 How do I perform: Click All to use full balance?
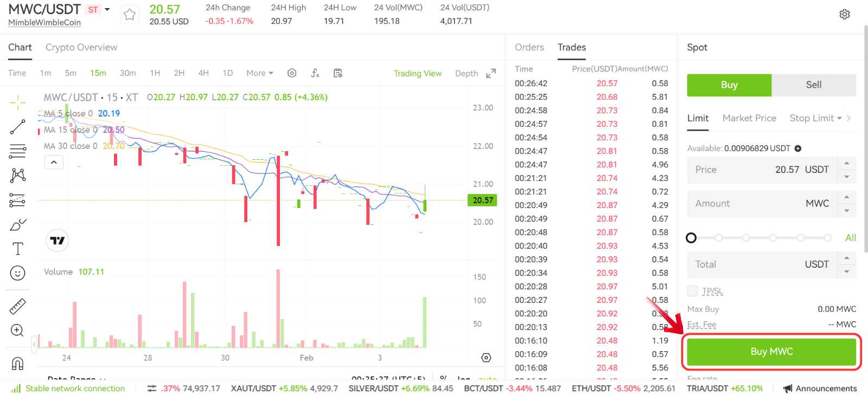click(851, 238)
